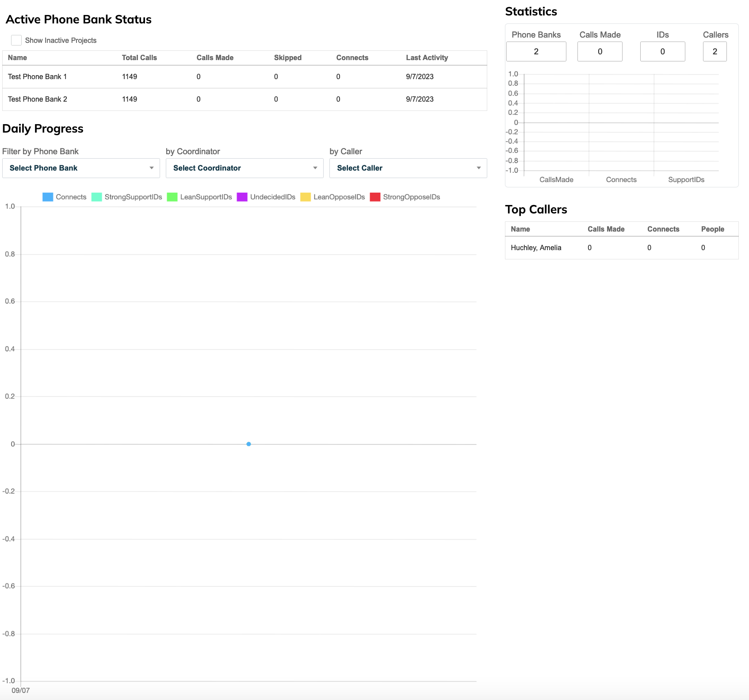
Task: Open the Select Phone Bank dropdown
Action: click(x=81, y=168)
